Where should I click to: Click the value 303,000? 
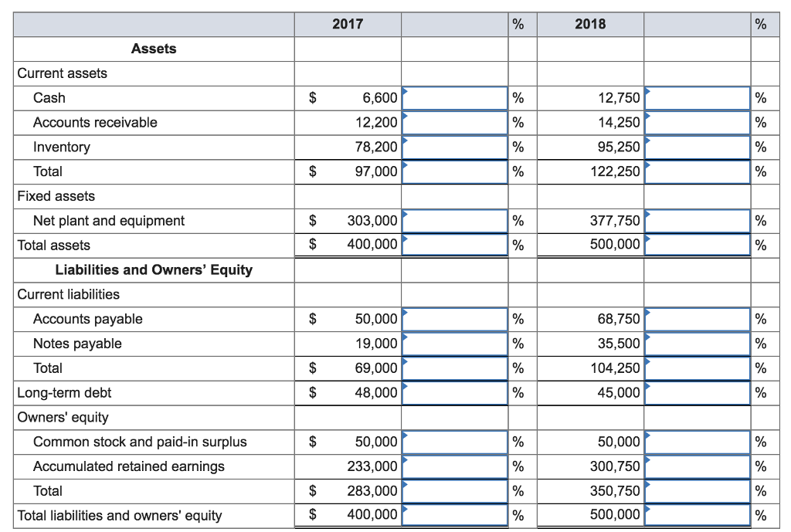[x=372, y=221]
